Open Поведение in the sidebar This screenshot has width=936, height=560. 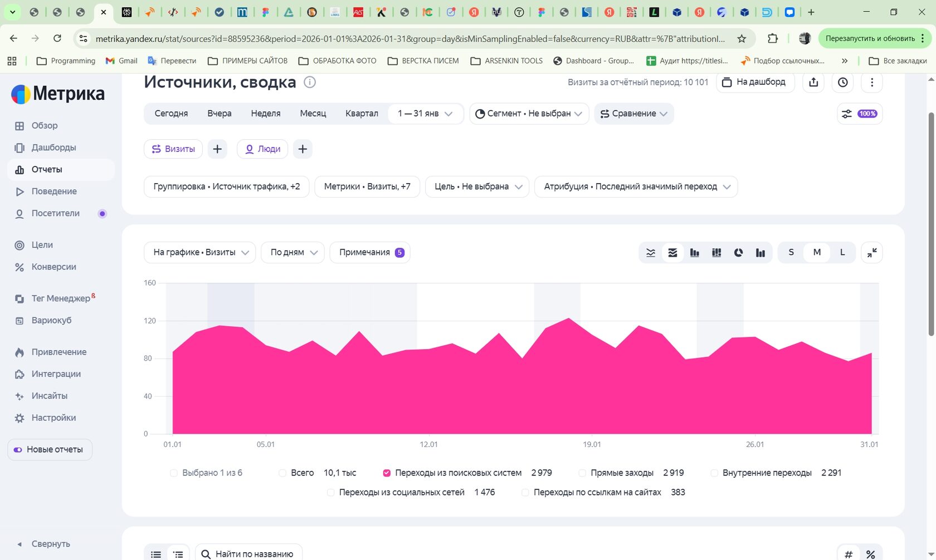pos(54,191)
